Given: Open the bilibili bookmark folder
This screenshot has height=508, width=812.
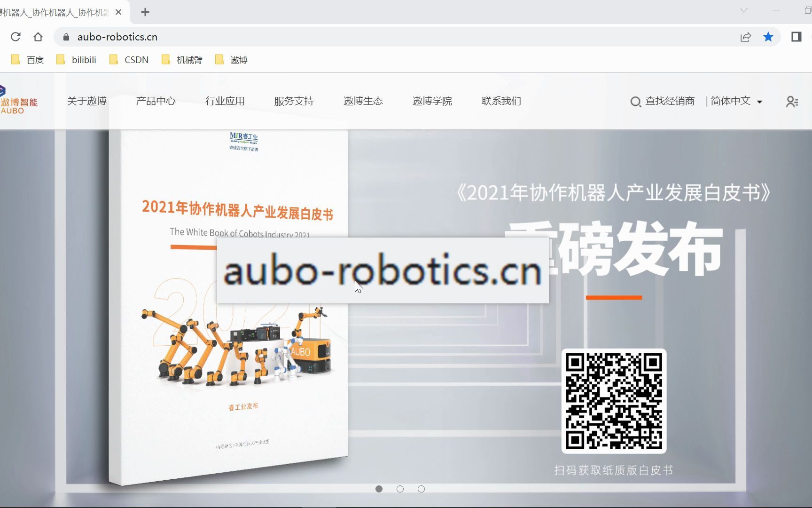Looking at the screenshot, I should click(77, 60).
